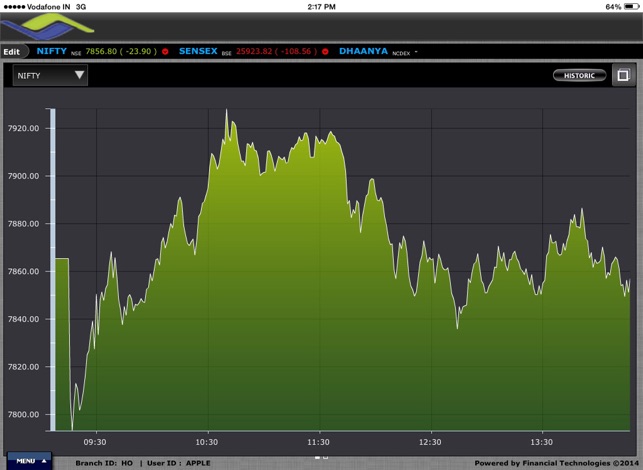Image resolution: width=643 pixels, height=470 pixels.
Task: Click the DHAANYA ticker label
Action: point(363,51)
